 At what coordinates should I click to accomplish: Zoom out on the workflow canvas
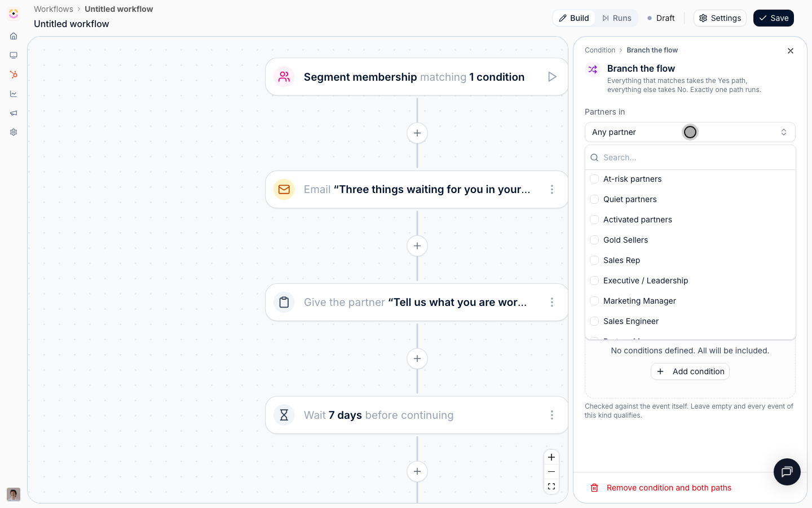pos(551,472)
